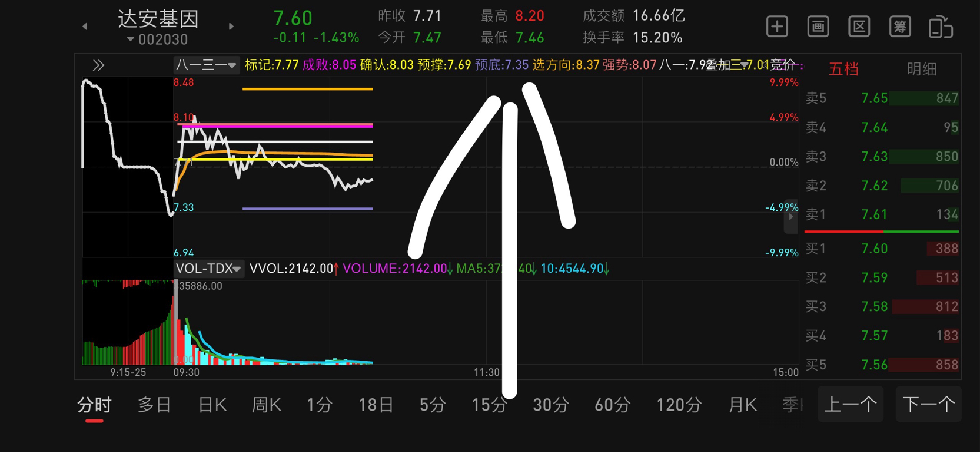Open the interval statistics icon 区

coord(859,27)
